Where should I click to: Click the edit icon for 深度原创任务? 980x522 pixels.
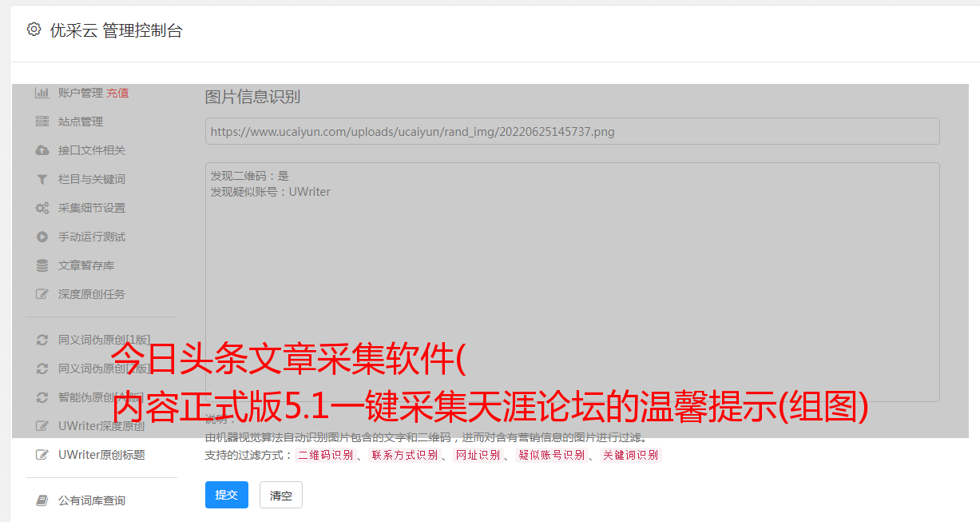tap(42, 294)
